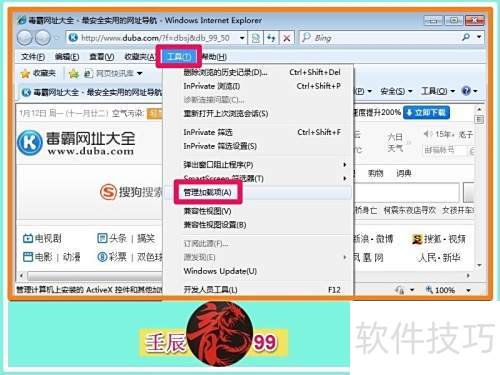Click the red Stop loading icon

coord(287,38)
